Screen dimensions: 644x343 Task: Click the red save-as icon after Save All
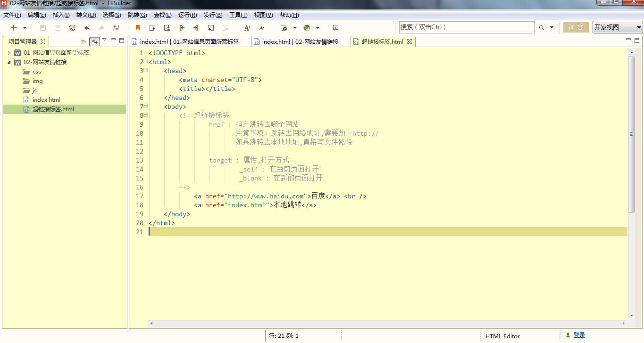click(x=72, y=28)
